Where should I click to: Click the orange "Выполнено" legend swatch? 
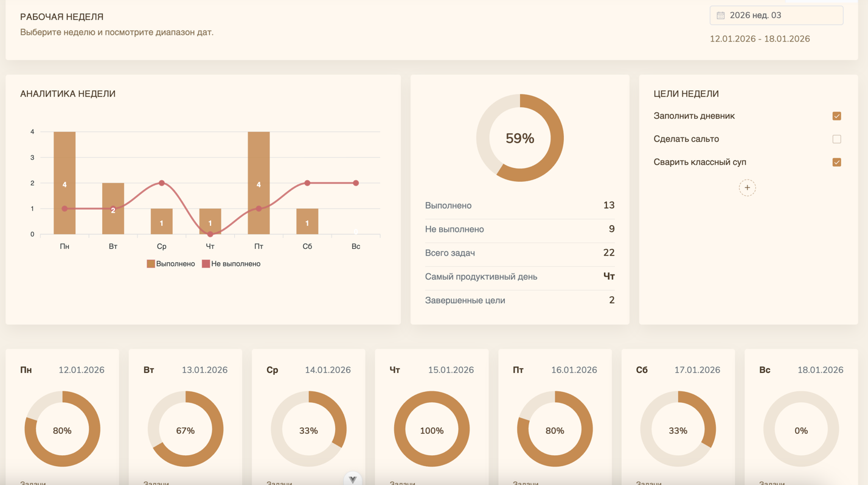click(151, 264)
